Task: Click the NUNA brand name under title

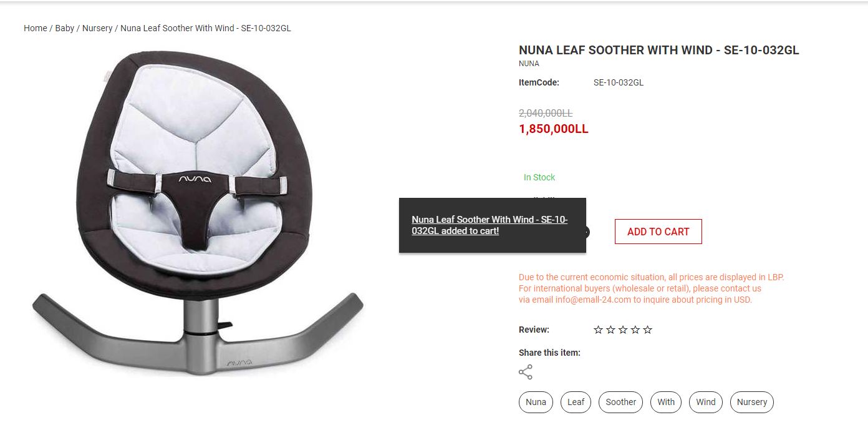Action: click(x=529, y=64)
